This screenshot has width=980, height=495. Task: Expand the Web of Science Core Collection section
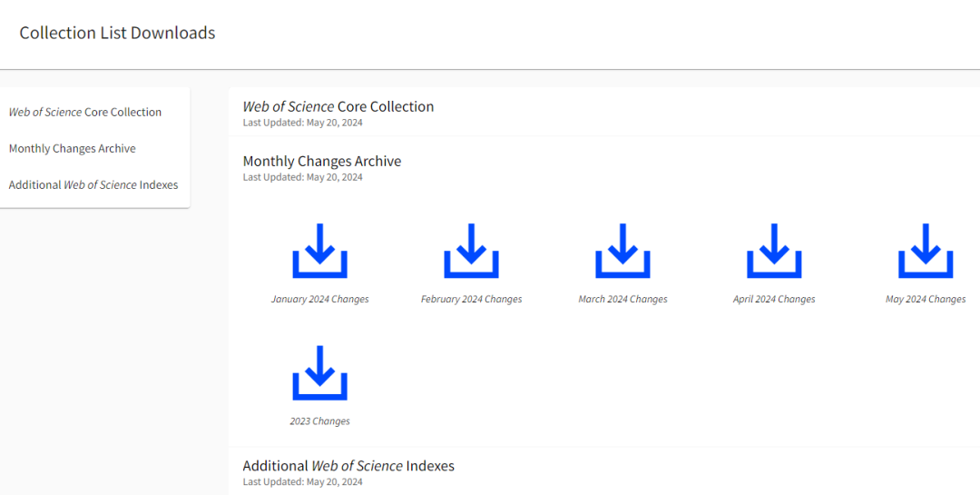pos(338,107)
